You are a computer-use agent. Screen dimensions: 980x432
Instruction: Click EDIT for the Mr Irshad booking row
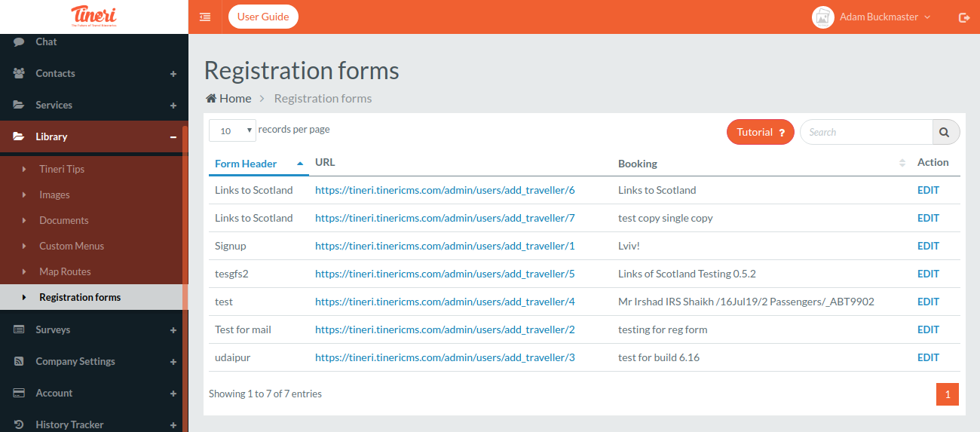(x=928, y=302)
